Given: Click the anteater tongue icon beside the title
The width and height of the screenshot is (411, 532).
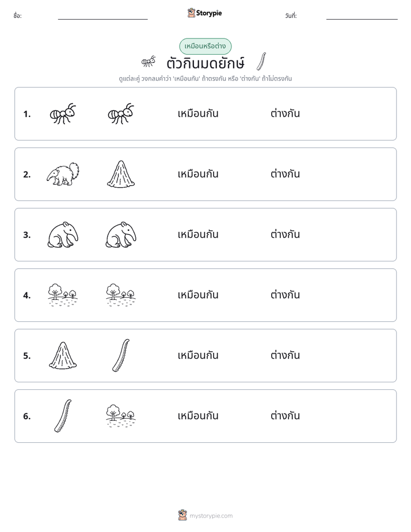Looking at the screenshot, I should pyautogui.click(x=261, y=62).
